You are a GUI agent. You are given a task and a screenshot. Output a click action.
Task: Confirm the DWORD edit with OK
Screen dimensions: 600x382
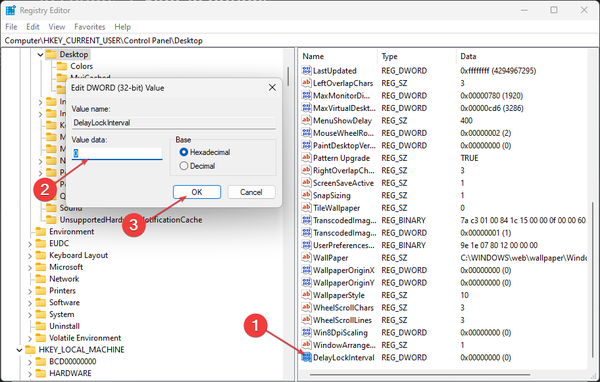click(x=197, y=192)
